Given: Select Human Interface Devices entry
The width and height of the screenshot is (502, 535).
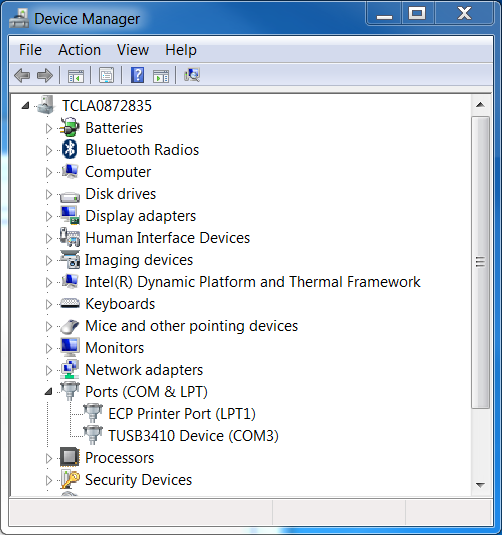Looking at the screenshot, I should 168,238.
